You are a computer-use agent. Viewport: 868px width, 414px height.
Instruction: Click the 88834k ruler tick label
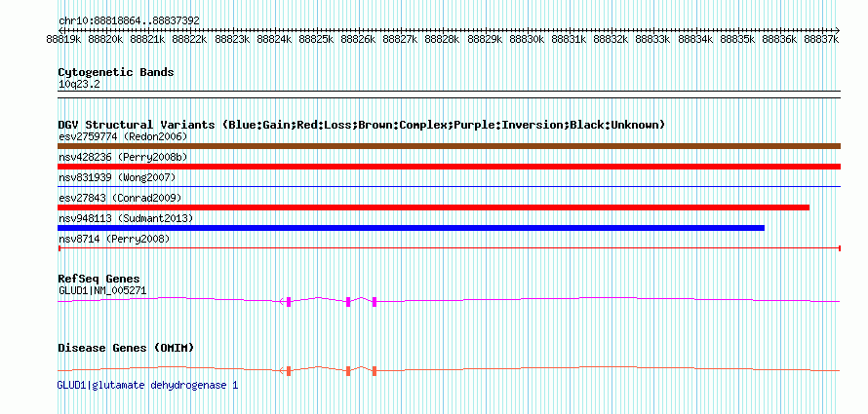point(695,39)
